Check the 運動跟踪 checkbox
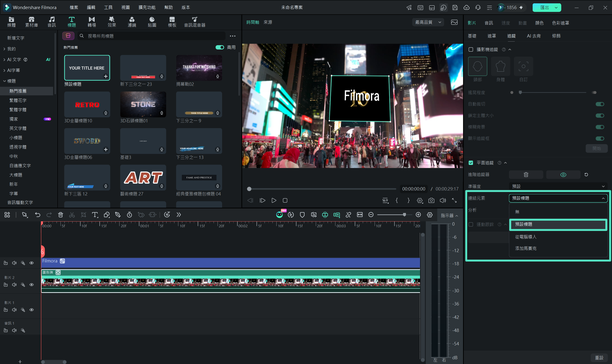 471,224
